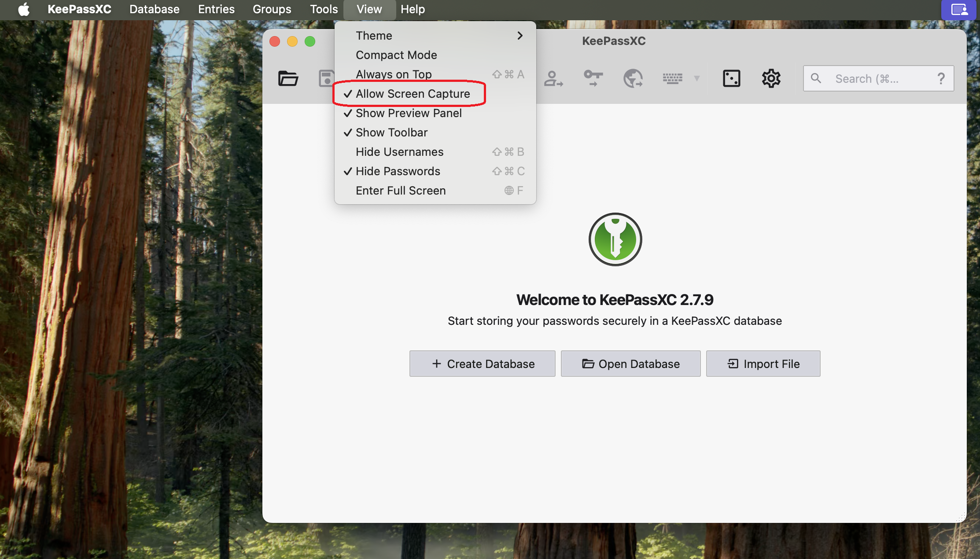The image size is (980, 559).
Task: Click the Open Database button
Action: click(x=630, y=364)
